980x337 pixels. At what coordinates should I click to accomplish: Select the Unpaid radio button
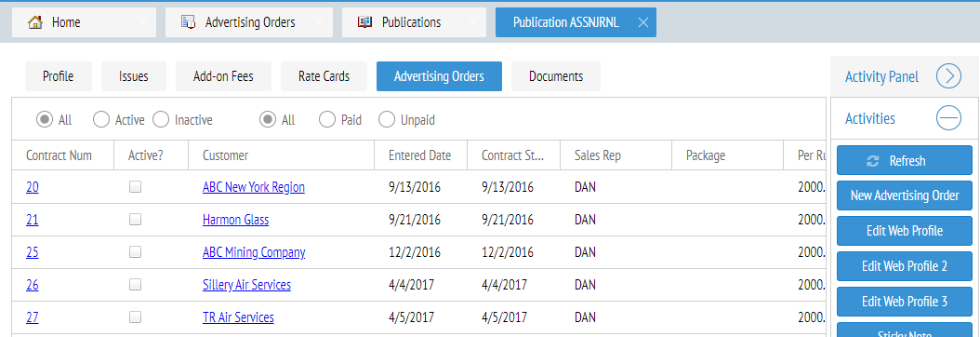click(386, 119)
